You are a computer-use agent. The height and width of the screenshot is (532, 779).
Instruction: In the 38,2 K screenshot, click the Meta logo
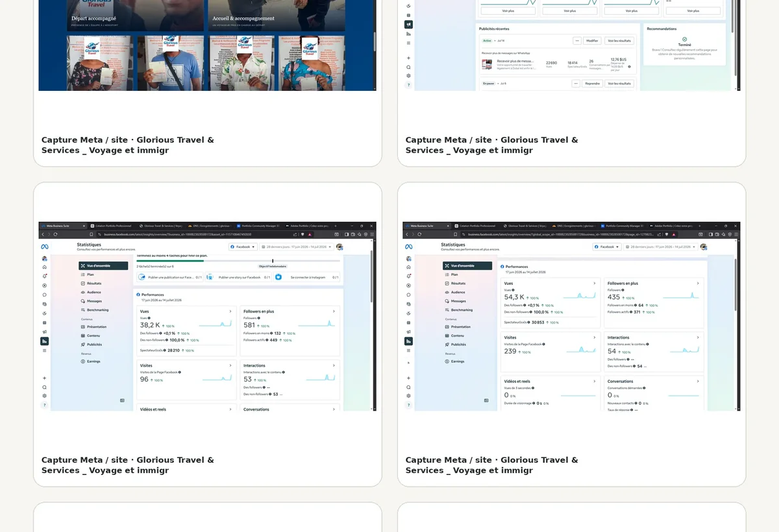click(x=45, y=247)
